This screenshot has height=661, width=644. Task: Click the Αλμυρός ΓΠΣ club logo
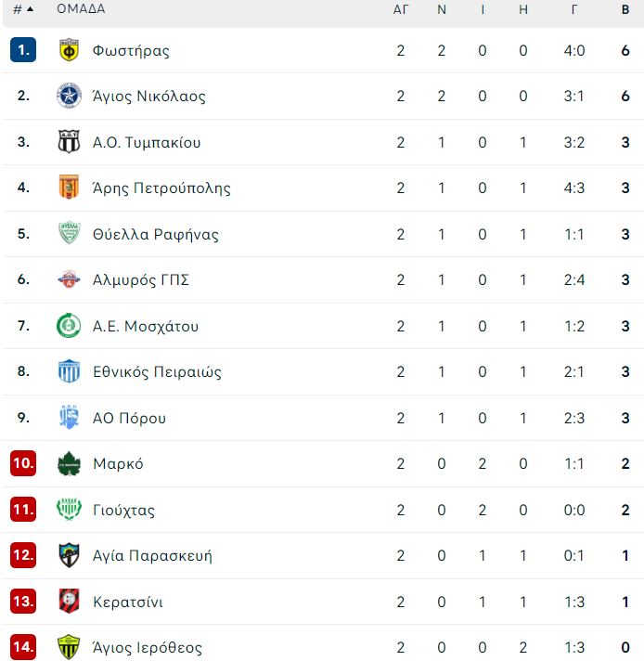pyautogui.click(x=69, y=279)
